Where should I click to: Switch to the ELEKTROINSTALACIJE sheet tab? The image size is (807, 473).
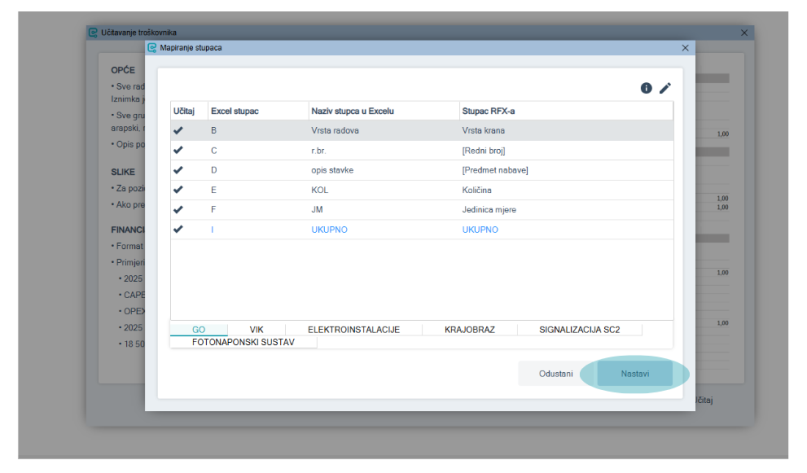coord(353,329)
